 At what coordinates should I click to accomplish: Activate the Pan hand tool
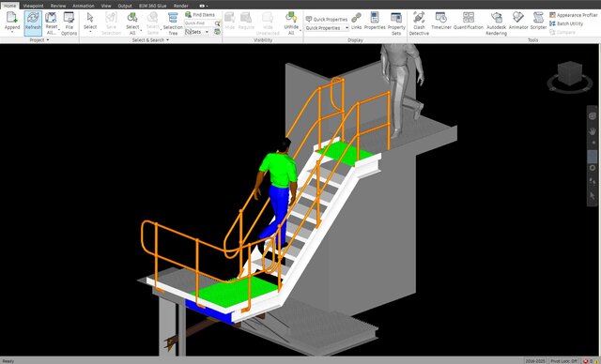593,131
